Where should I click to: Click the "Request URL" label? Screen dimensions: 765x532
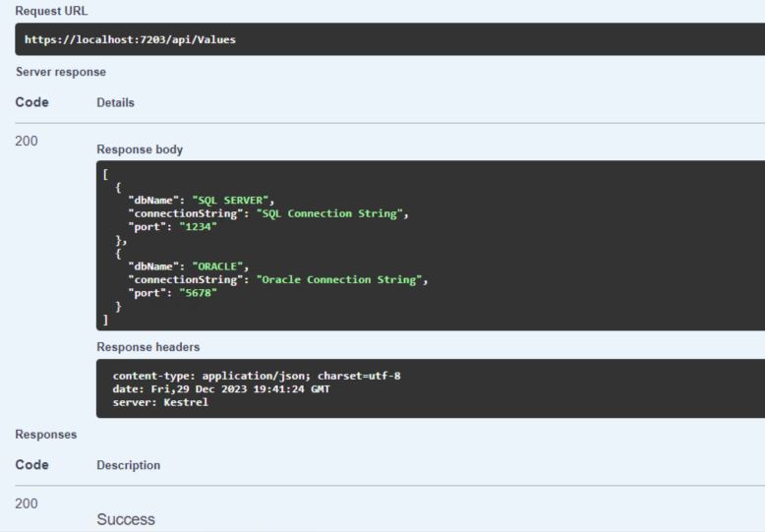click(x=51, y=11)
